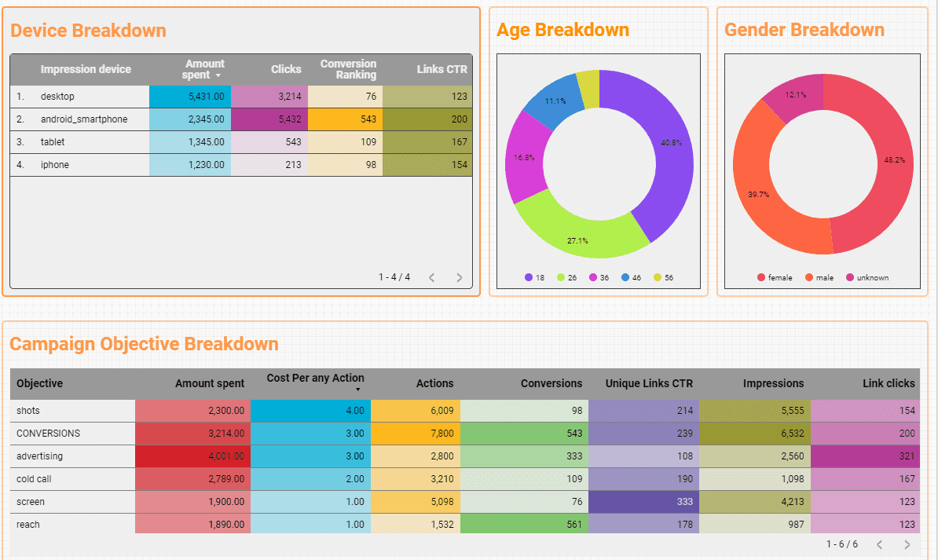This screenshot has height=560, width=938.
Task: Click the 4,001.00 amount spent cell
Action: pyautogui.click(x=192, y=456)
